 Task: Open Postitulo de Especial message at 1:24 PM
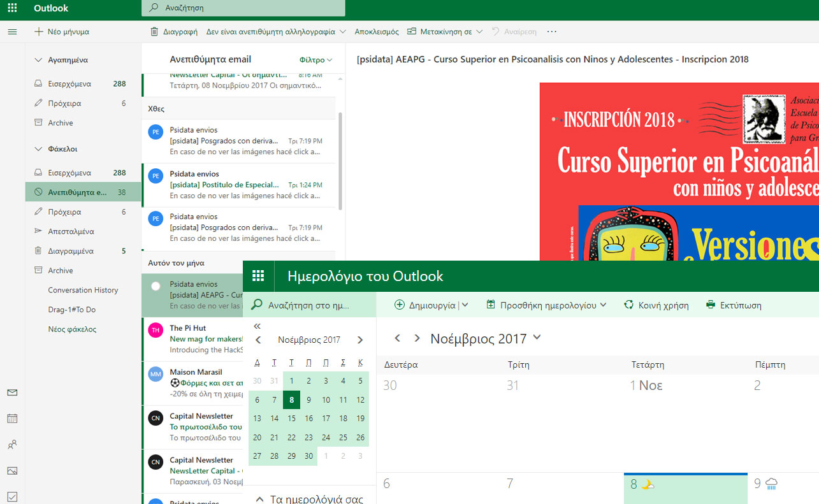(240, 185)
